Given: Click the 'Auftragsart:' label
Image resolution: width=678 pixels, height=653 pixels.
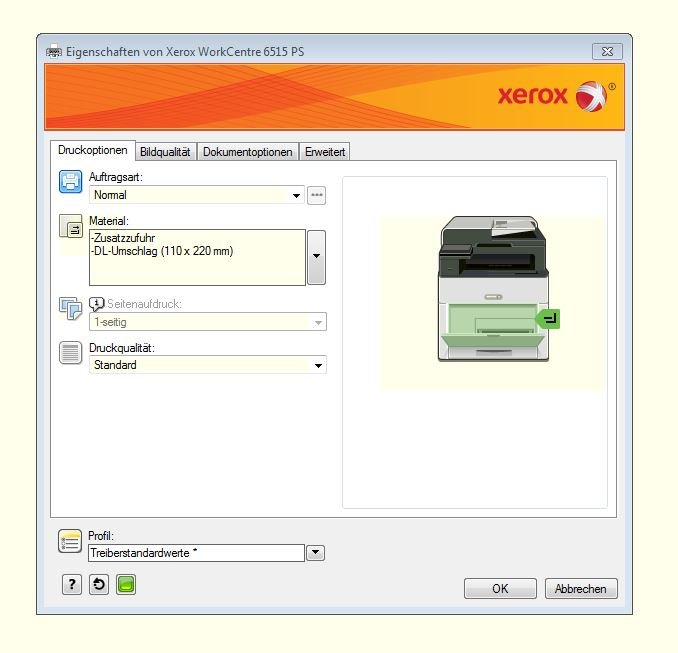Looking at the screenshot, I should [x=116, y=177].
